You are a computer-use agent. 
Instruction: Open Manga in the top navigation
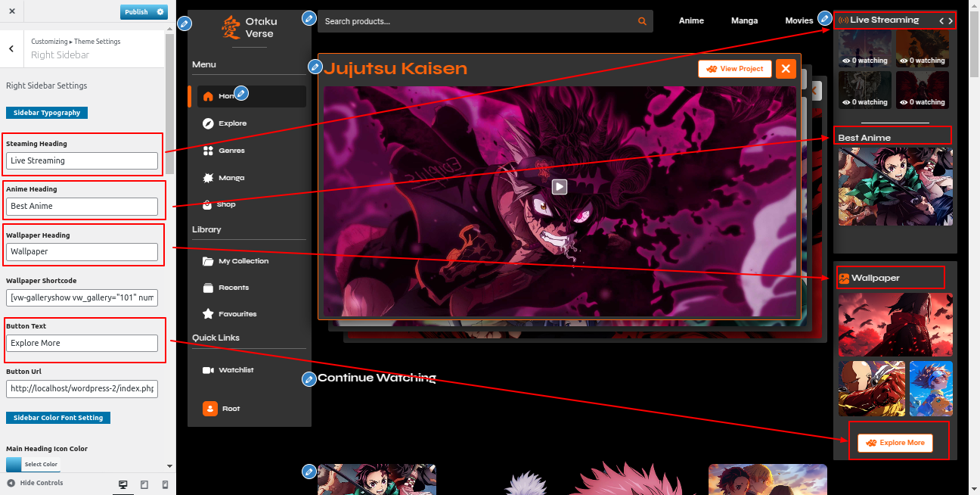tap(744, 20)
